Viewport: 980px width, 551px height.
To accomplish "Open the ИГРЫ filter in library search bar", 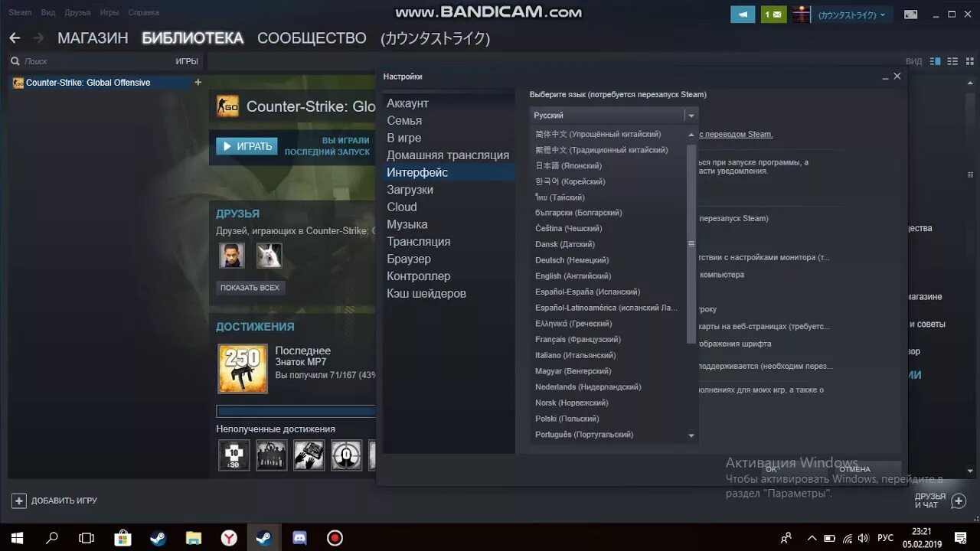I will [187, 61].
